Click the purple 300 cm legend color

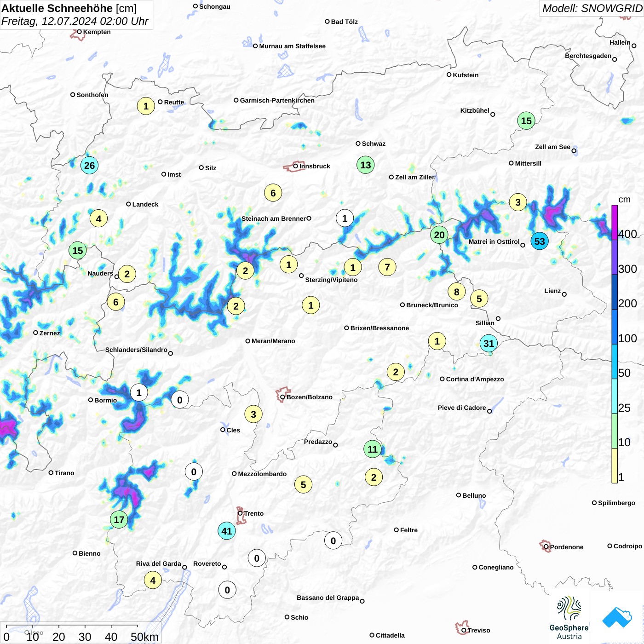[615, 257]
